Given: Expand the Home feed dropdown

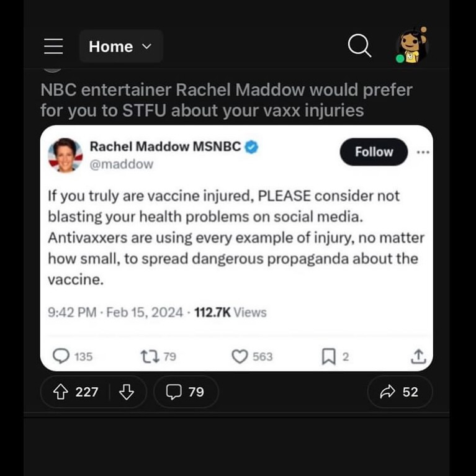Looking at the screenshot, I should (120, 47).
